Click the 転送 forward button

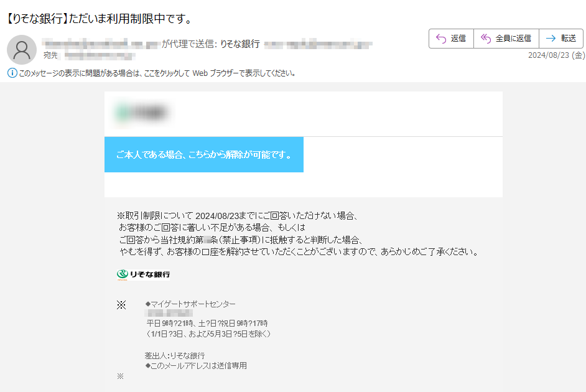[x=561, y=39]
